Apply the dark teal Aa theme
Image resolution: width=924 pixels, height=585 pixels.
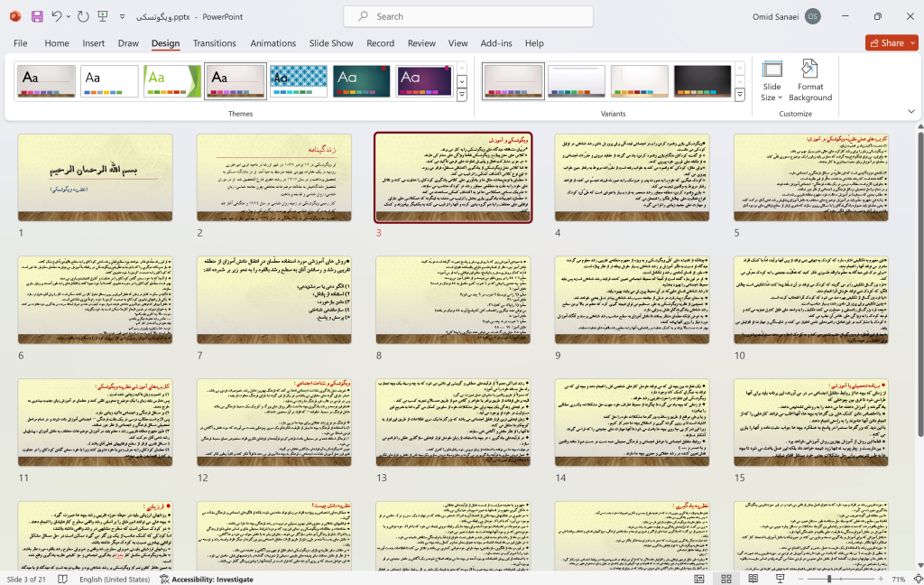361,80
